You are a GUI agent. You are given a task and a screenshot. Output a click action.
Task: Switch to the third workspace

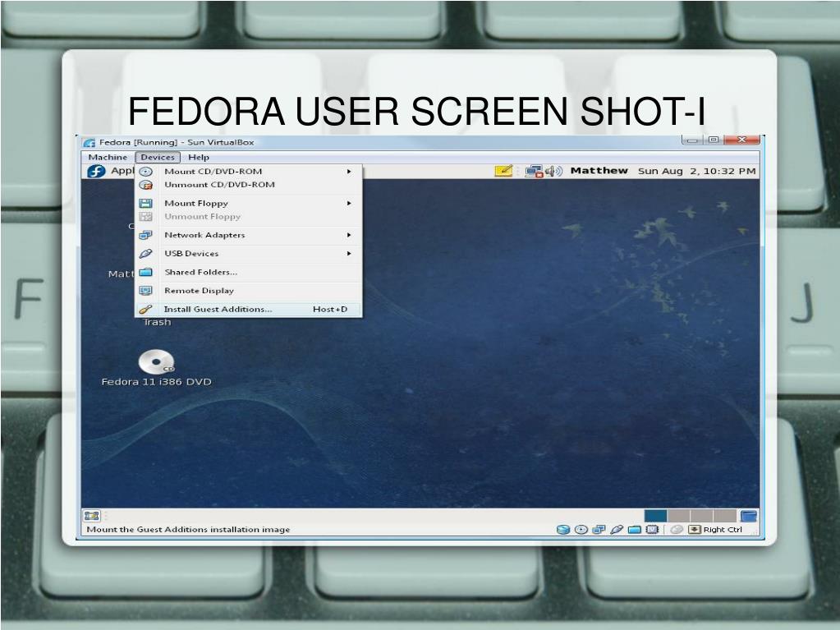click(x=701, y=515)
